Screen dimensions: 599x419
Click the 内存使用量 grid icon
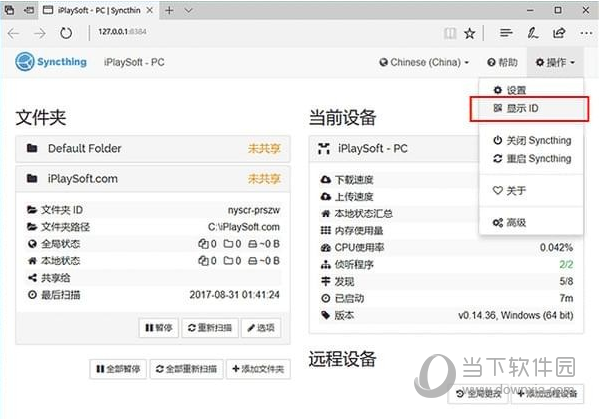(325, 230)
